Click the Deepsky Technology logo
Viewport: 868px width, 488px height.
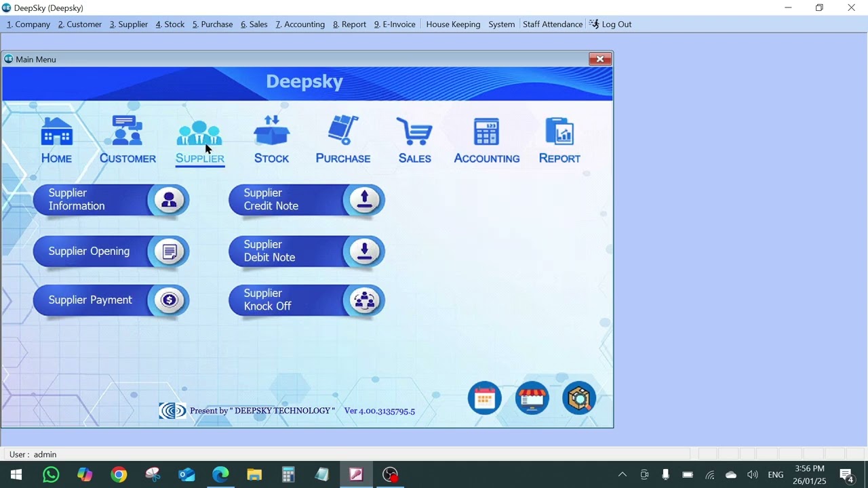(172, 411)
